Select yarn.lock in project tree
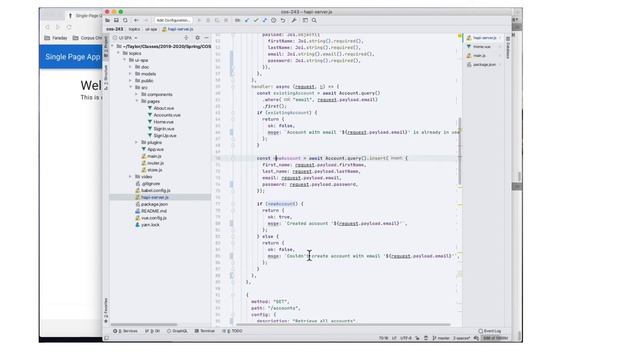This screenshot has height=360, width=640. 147,225
